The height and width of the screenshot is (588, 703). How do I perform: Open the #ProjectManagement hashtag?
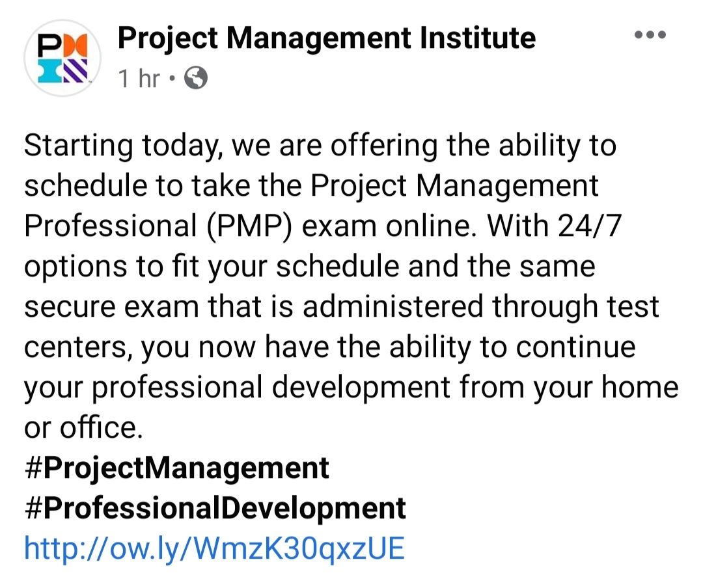pos(177,469)
